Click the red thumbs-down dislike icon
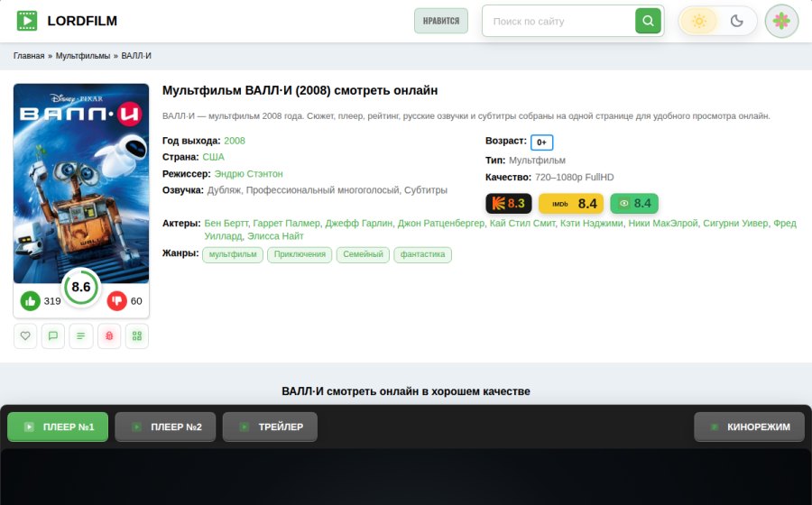Image resolution: width=812 pixels, height=505 pixels. (x=117, y=300)
